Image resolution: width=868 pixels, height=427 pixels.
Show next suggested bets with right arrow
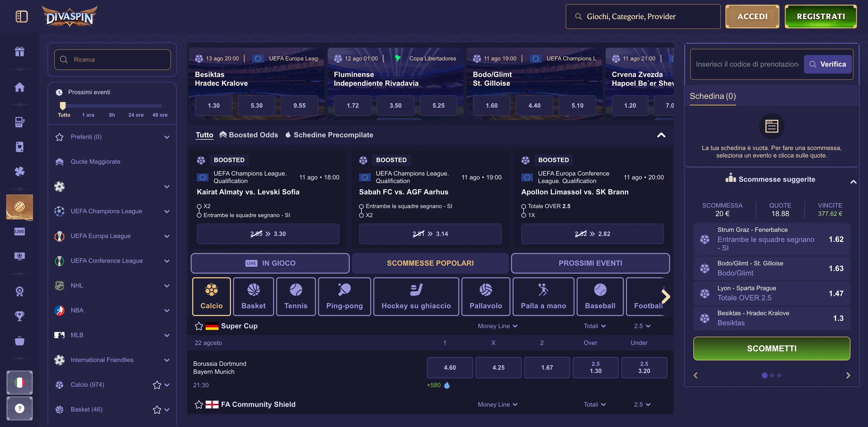click(848, 375)
